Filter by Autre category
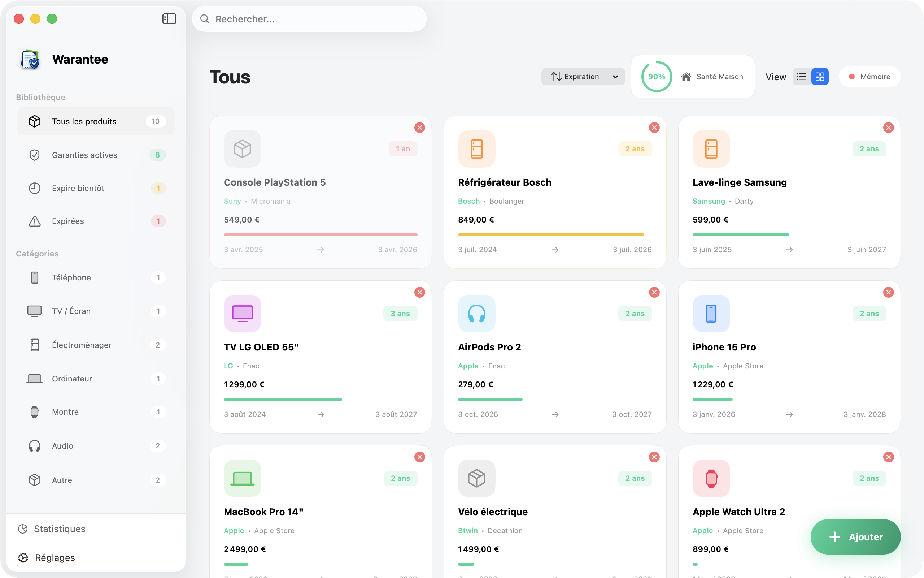924x578 pixels. (x=96, y=480)
